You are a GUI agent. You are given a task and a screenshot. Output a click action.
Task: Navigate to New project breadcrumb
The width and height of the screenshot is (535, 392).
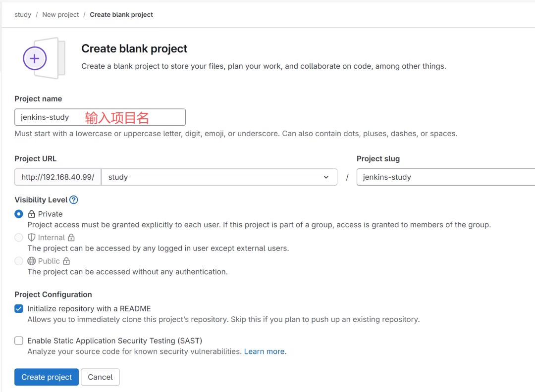coord(60,15)
